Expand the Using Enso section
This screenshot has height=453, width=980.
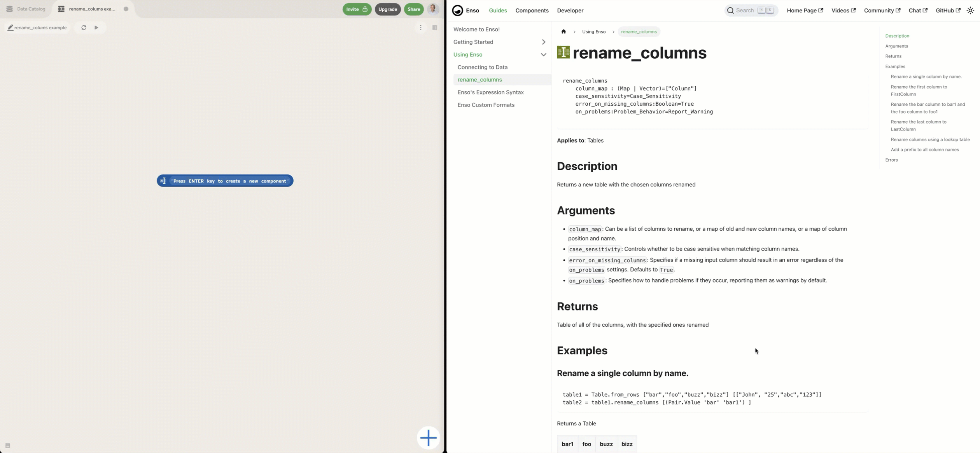542,54
